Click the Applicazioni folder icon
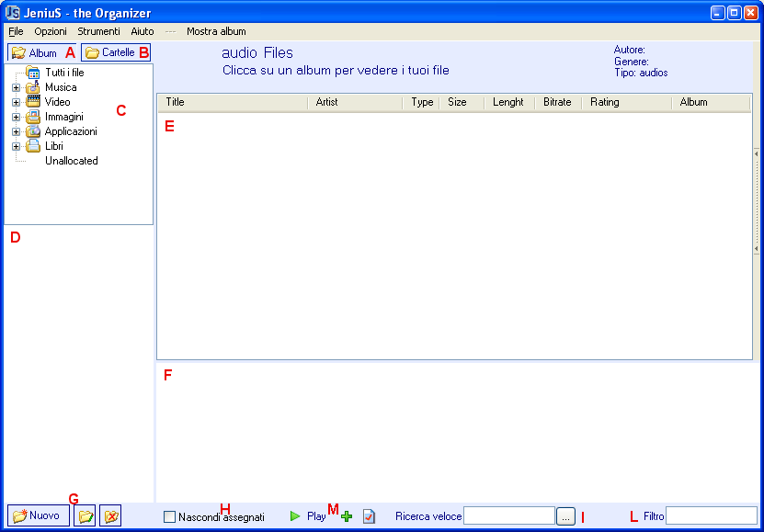The image size is (764, 532). point(33,131)
